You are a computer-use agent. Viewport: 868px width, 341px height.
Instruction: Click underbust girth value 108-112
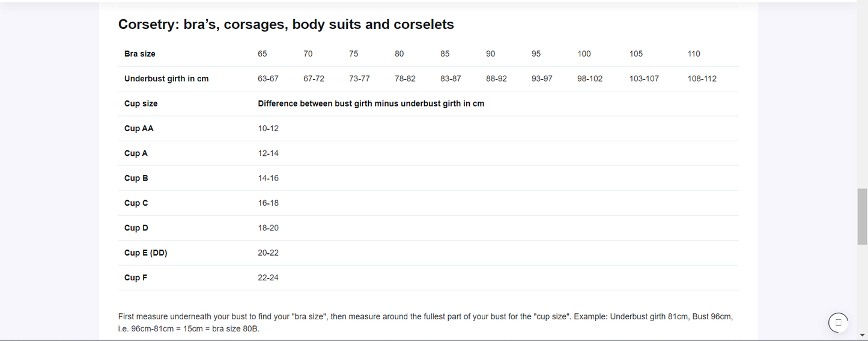pos(702,79)
